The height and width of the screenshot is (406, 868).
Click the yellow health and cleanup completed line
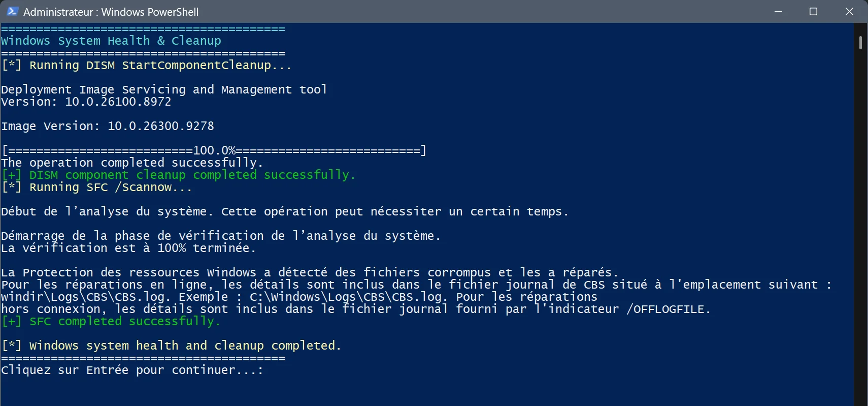(171, 346)
